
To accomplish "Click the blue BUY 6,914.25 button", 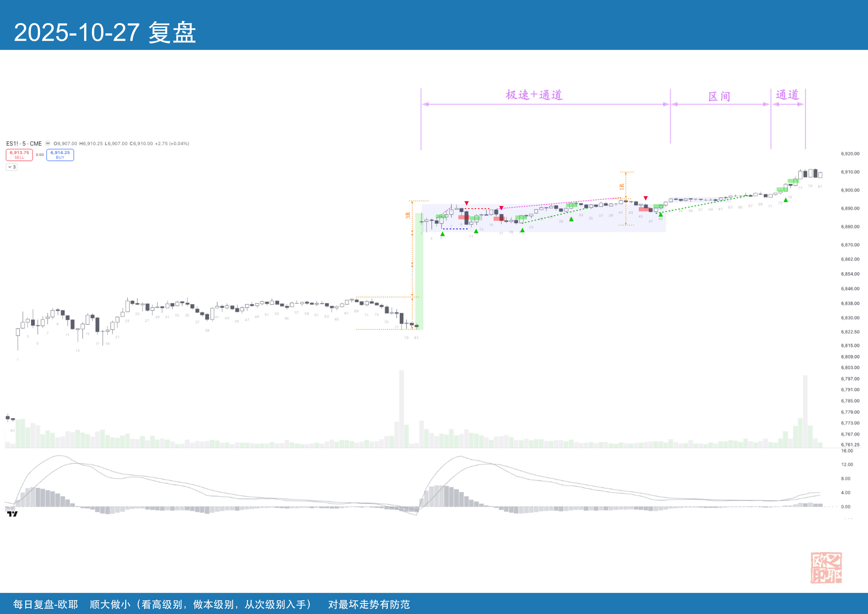I will [x=60, y=155].
